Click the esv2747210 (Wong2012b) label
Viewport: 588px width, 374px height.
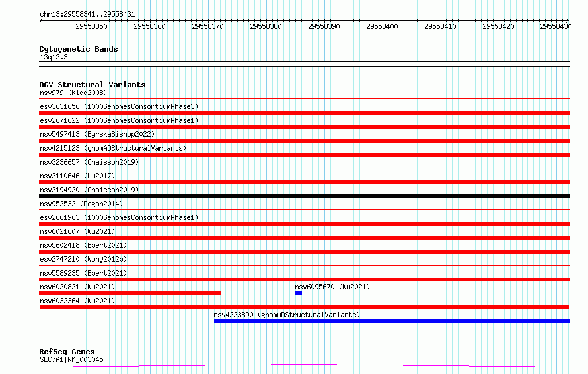pos(83,259)
